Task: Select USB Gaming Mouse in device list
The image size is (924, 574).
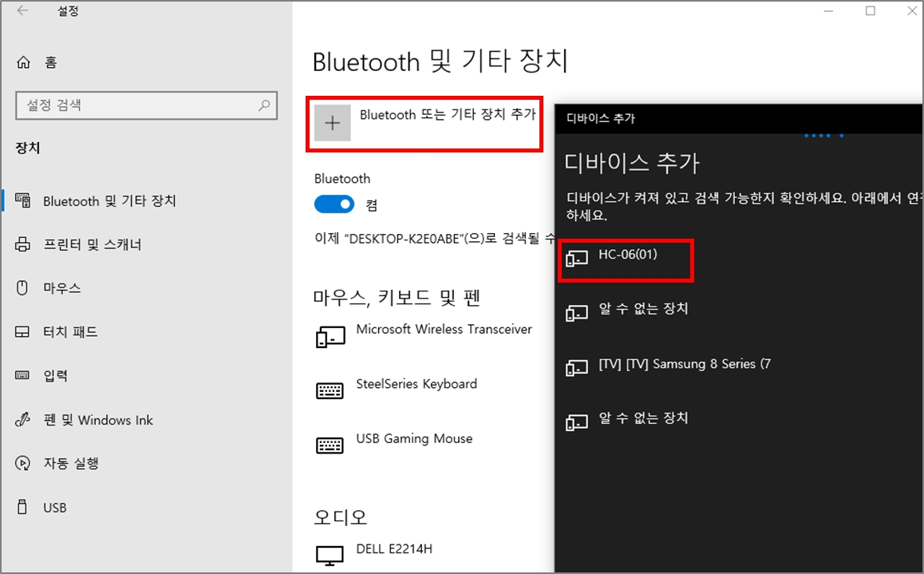Action: [413, 439]
